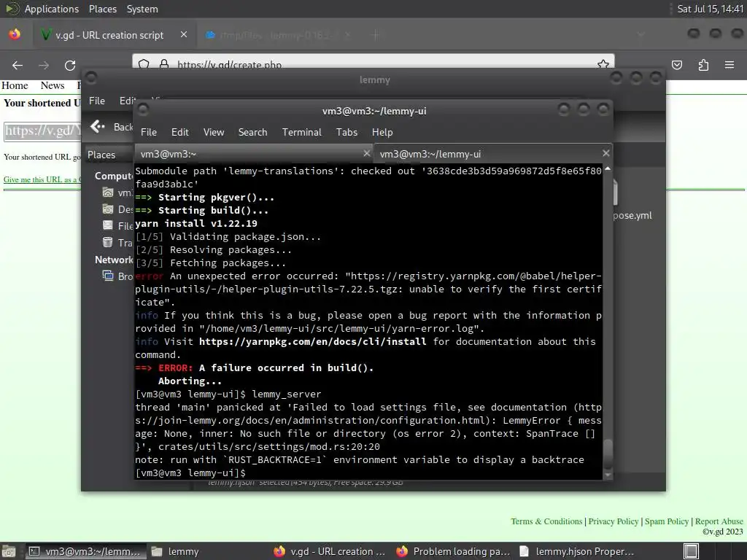Click the padlock site info icon
Viewport: 747px width, 560px height.
[x=164, y=64]
